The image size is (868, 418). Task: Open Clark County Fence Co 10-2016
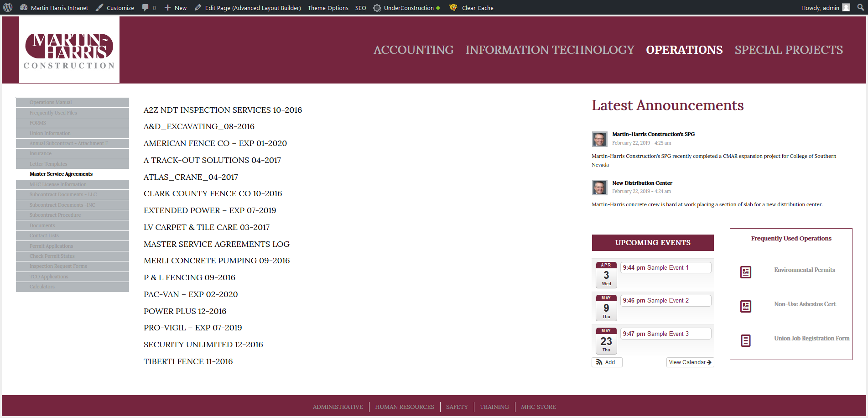[213, 193]
